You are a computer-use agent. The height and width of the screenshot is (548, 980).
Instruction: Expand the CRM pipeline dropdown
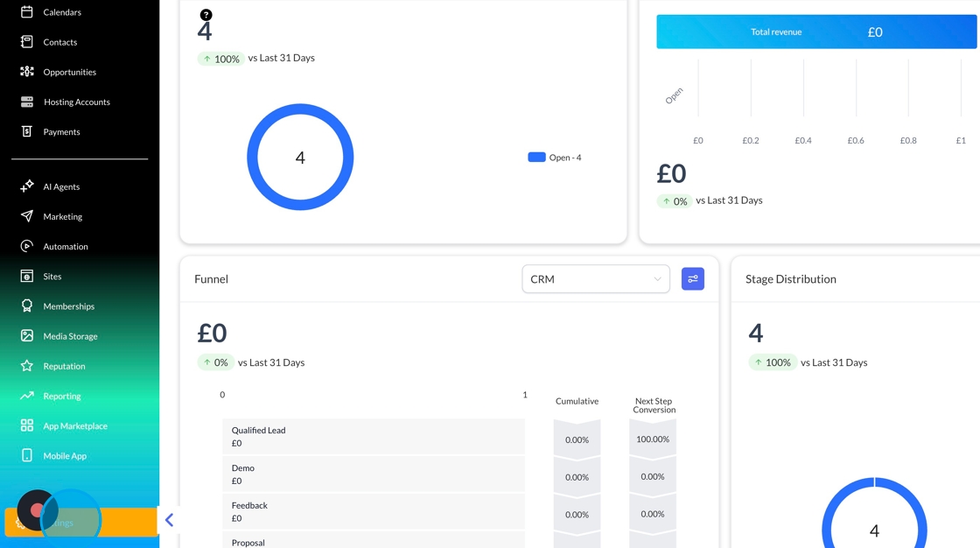point(596,279)
